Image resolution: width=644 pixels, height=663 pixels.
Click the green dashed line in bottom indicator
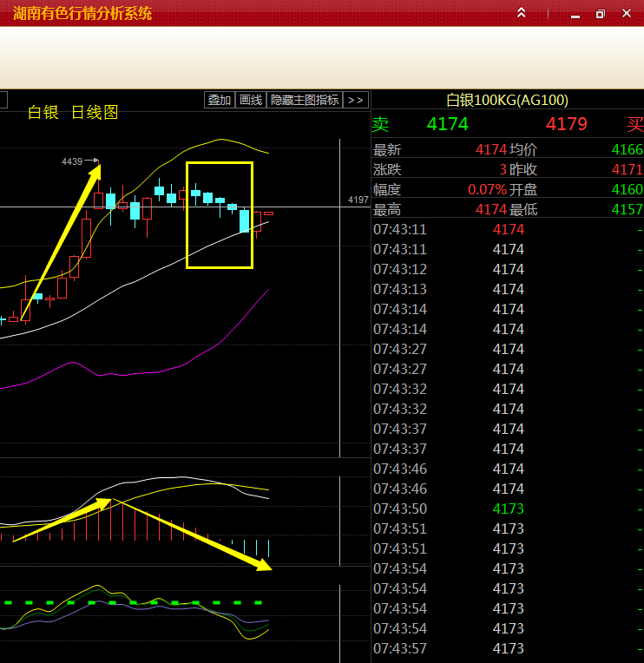click(x=130, y=601)
